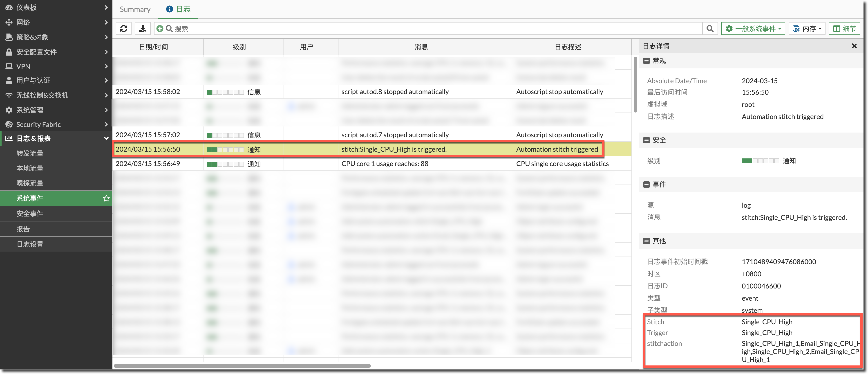The image size is (868, 374).
Task: Click the 安全配置文件 lock icon
Action: 9,52
